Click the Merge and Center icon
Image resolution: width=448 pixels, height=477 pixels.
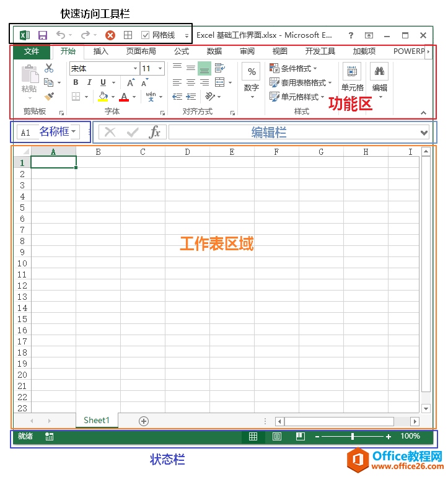220,82
